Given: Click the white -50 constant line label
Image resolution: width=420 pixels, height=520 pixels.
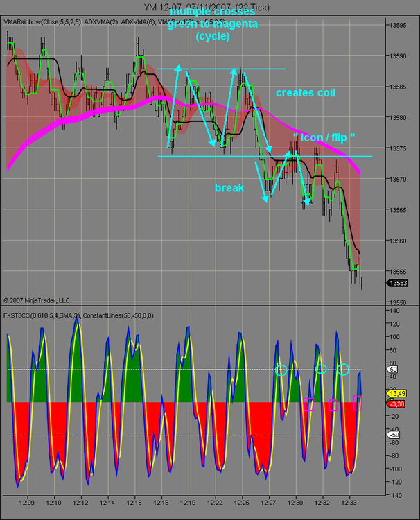Looking at the screenshot, I should click(394, 435).
